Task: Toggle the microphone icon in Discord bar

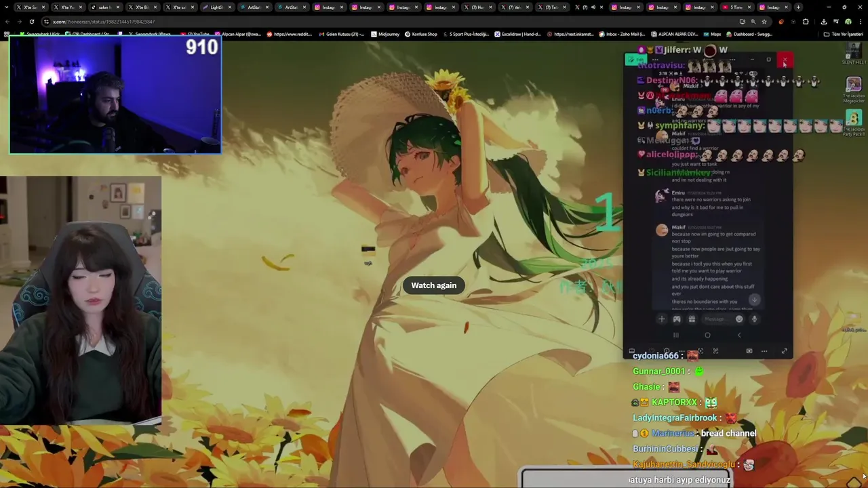Action: (x=754, y=319)
